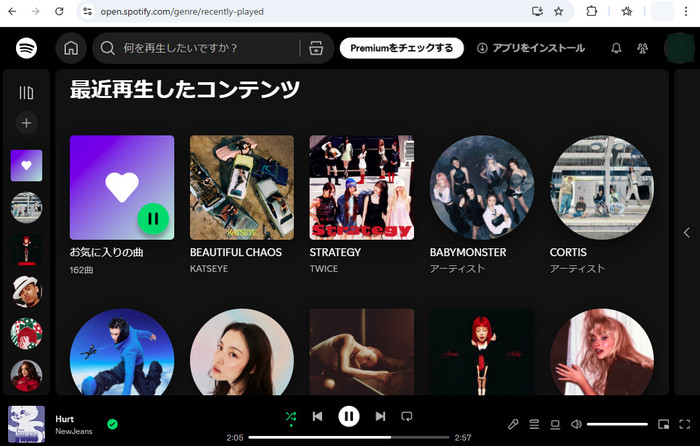Image resolution: width=700 pixels, height=446 pixels.
Task: Seek within the playback progress bar
Action: pyautogui.click(x=349, y=438)
